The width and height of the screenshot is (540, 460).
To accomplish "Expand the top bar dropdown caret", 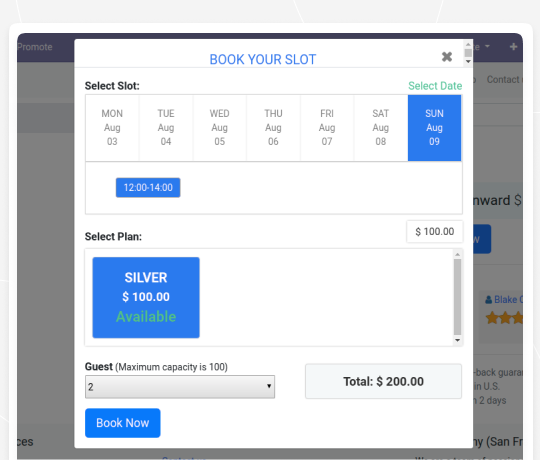I will [487, 46].
